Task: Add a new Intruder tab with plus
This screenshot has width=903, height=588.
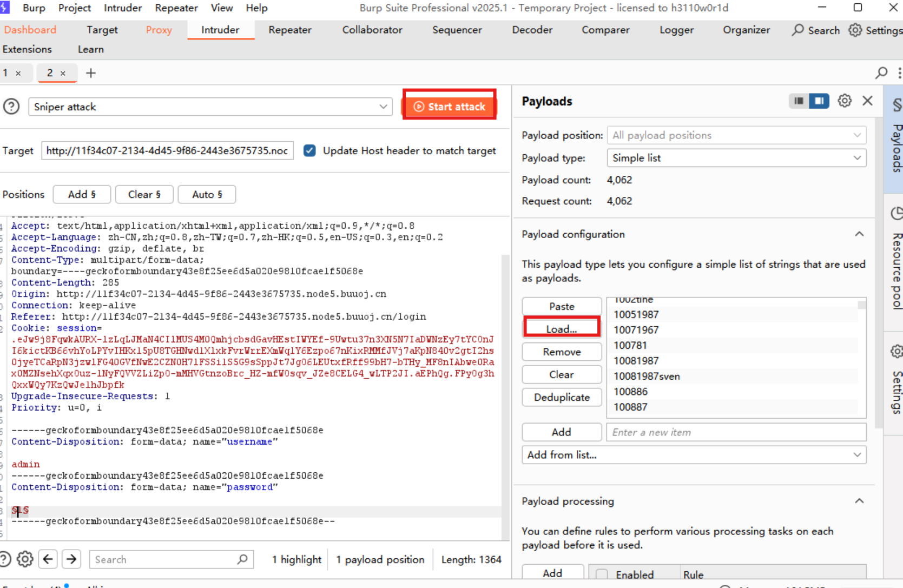Action: (x=91, y=72)
